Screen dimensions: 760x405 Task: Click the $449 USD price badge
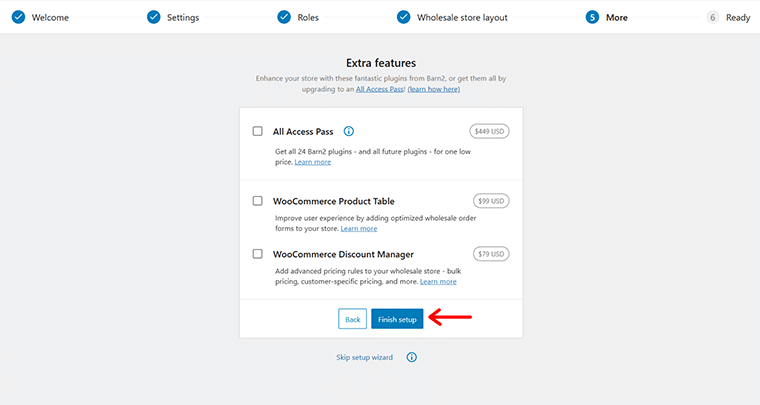pos(489,131)
